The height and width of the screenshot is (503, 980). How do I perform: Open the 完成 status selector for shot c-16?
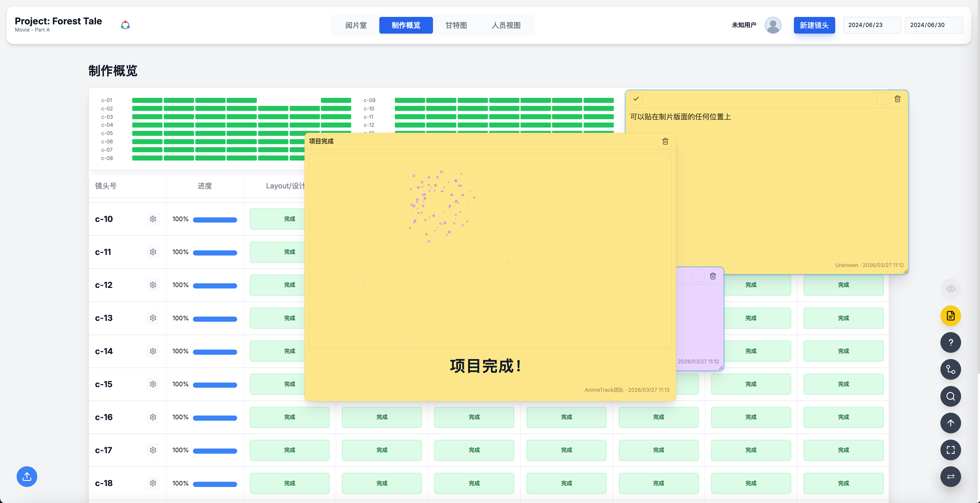pyautogui.click(x=290, y=417)
